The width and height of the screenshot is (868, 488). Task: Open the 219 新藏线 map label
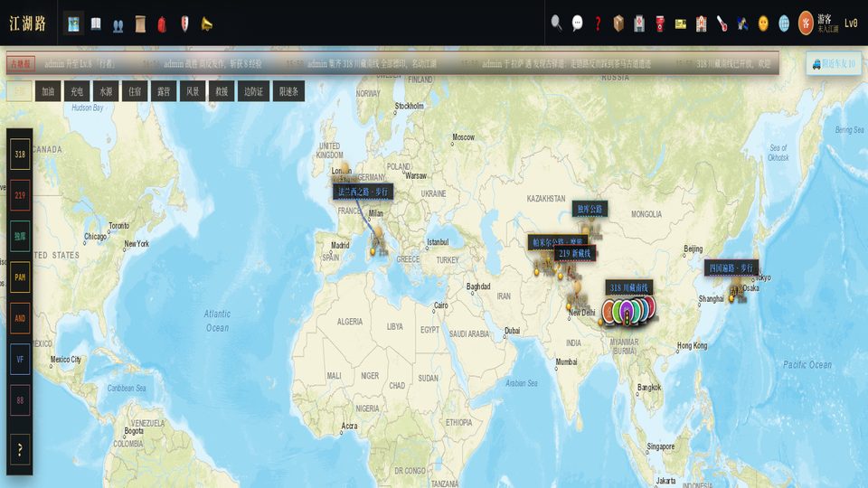(575, 253)
